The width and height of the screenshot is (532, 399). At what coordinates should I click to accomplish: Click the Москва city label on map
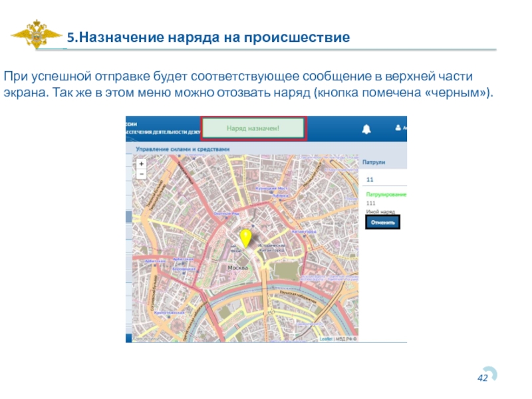pyautogui.click(x=237, y=267)
